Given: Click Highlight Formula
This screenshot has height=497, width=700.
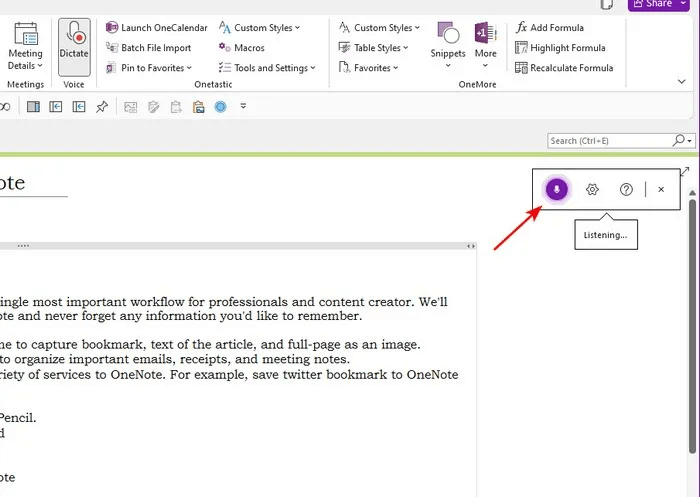Looking at the screenshot, I should [x=560, y=48].
